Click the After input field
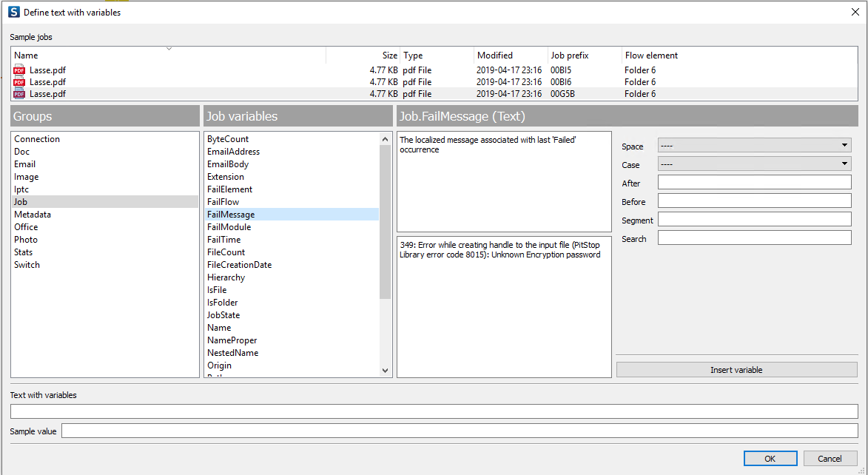This screenshot has width=868, height=475. 754,183
